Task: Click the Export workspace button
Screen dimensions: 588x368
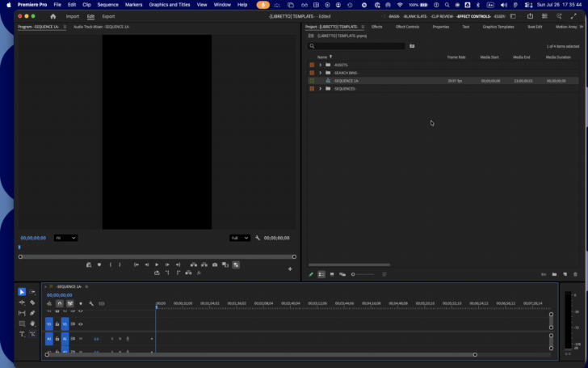Action: click(x=108, y=16)
